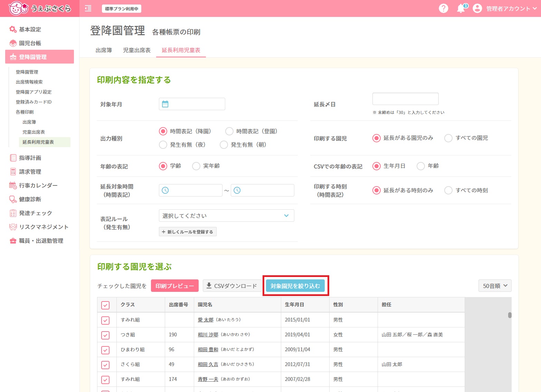The image size is (541, 392).
Task: Click the CSVダウンロード button
Action: tap(232, 286)
